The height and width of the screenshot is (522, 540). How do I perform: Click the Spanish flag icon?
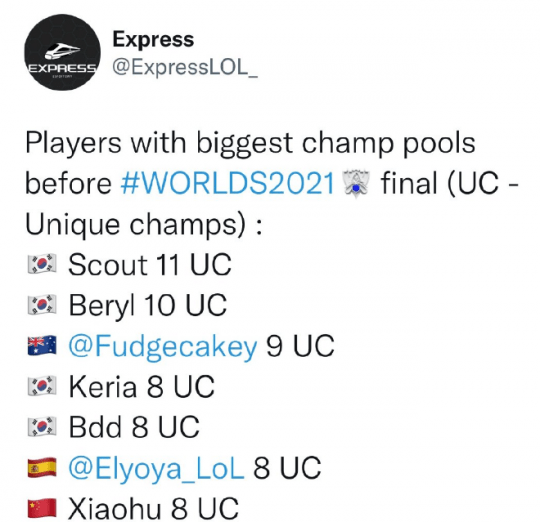click(x=42, y=467)
